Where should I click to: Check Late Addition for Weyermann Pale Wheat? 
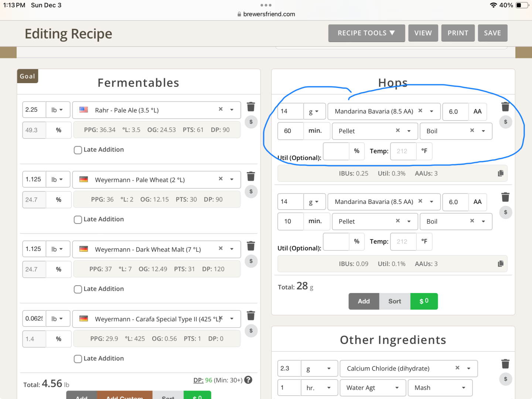[78, 220]
